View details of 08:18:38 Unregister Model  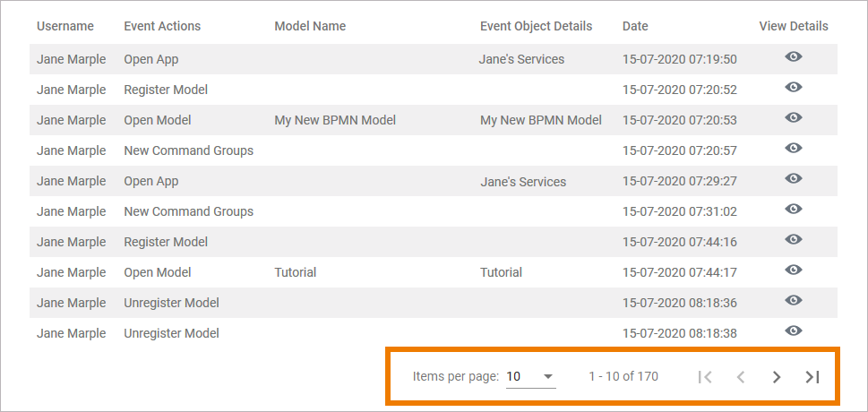793,331
